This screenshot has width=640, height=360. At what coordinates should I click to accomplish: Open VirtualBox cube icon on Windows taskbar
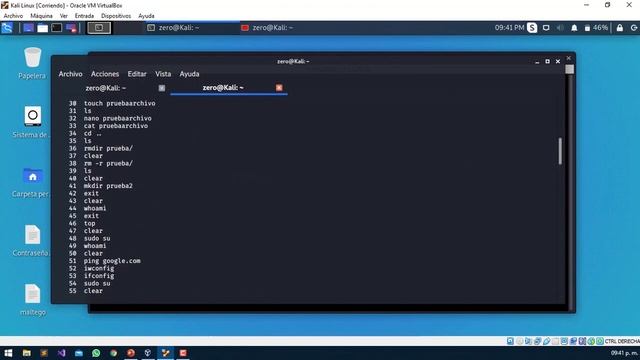click(148, 353)
